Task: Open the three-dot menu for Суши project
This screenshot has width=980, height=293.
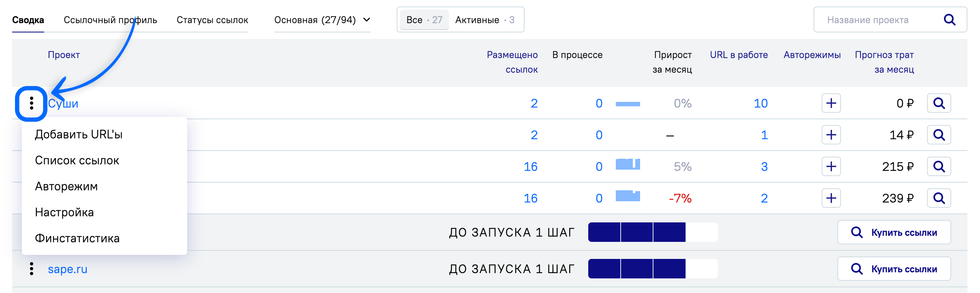Action: tap(32, 103)
